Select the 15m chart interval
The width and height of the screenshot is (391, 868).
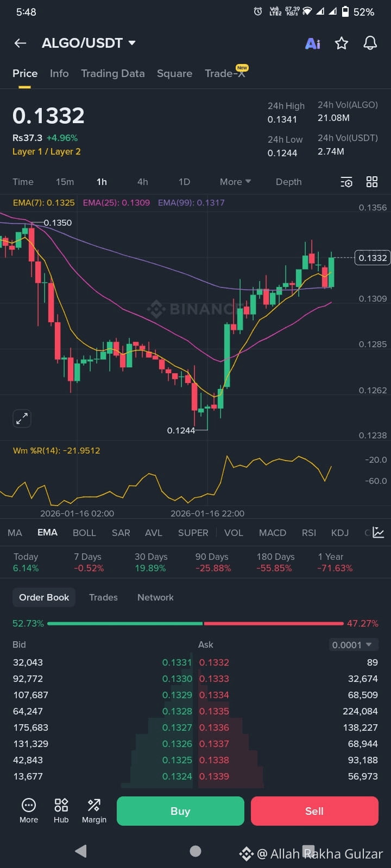(x=65, y=182)
